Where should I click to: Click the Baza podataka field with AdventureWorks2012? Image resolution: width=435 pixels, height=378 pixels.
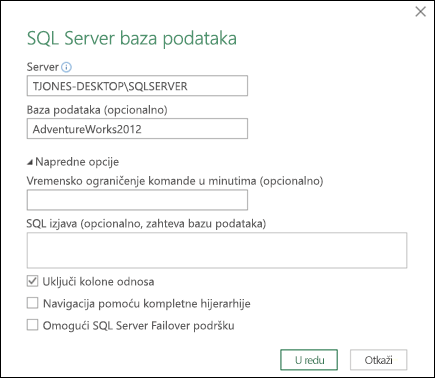click(137, 129)
